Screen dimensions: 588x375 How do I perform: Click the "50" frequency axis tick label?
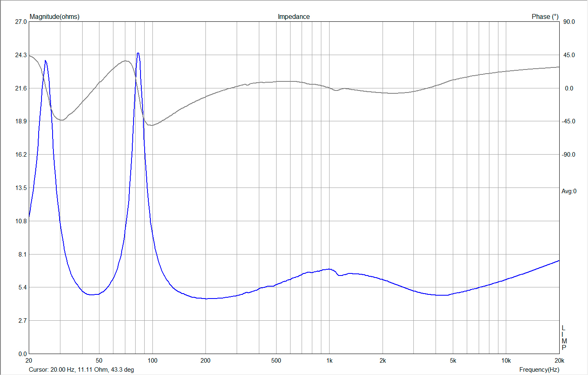click(99, 361)
